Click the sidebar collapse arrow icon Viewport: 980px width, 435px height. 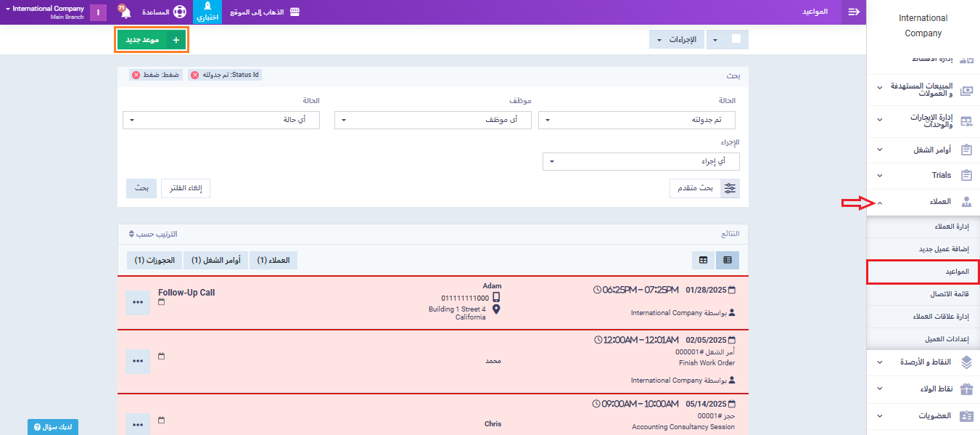click(854, 12)
